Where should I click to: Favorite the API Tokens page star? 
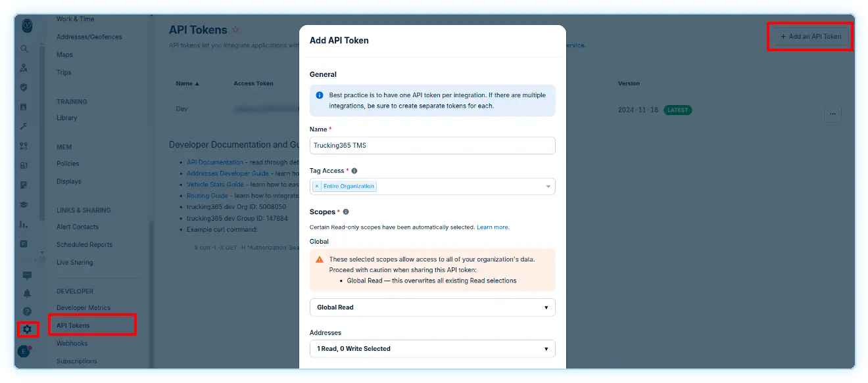236,30
